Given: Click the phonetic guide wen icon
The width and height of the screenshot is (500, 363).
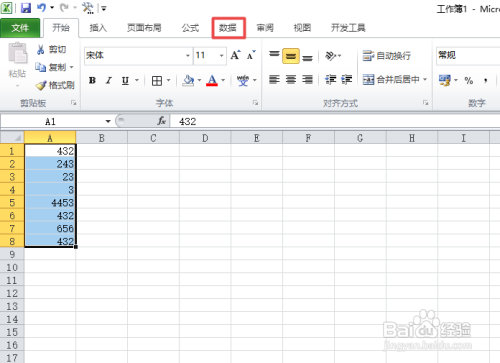Looking at the screenshot, I should (x=243, y=80).
